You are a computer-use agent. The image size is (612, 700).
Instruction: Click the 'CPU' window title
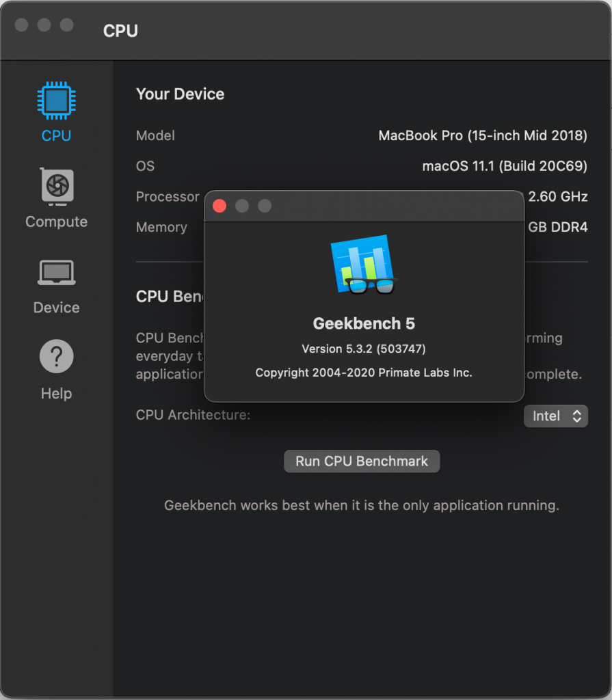[120, 31]
